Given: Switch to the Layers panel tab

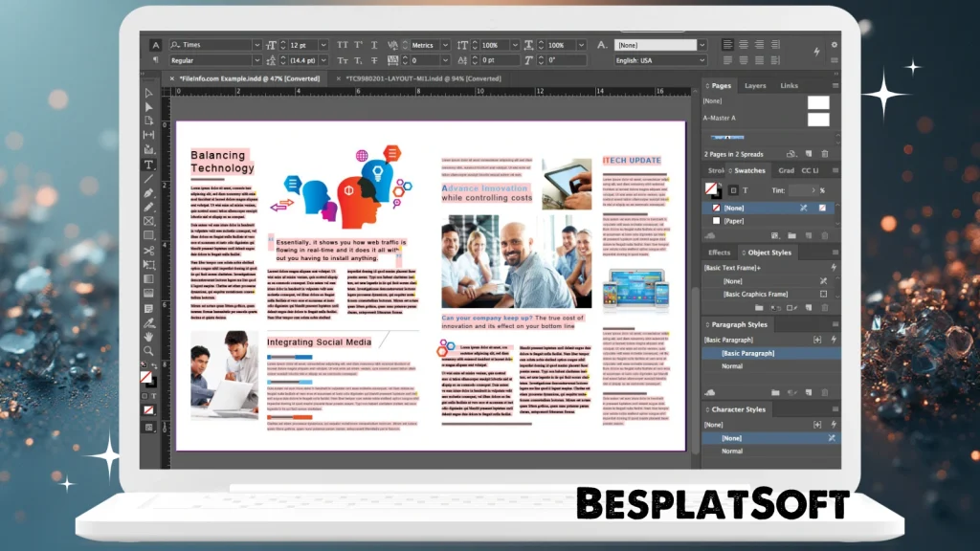Looking at the screenshot, I should (x=755, y=85).
